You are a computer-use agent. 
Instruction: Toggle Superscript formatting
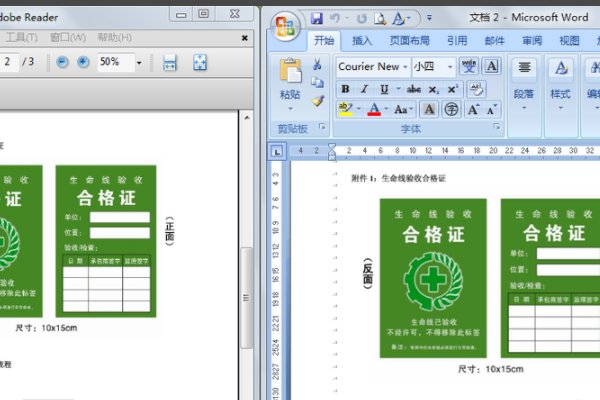[x=453, y=89]
